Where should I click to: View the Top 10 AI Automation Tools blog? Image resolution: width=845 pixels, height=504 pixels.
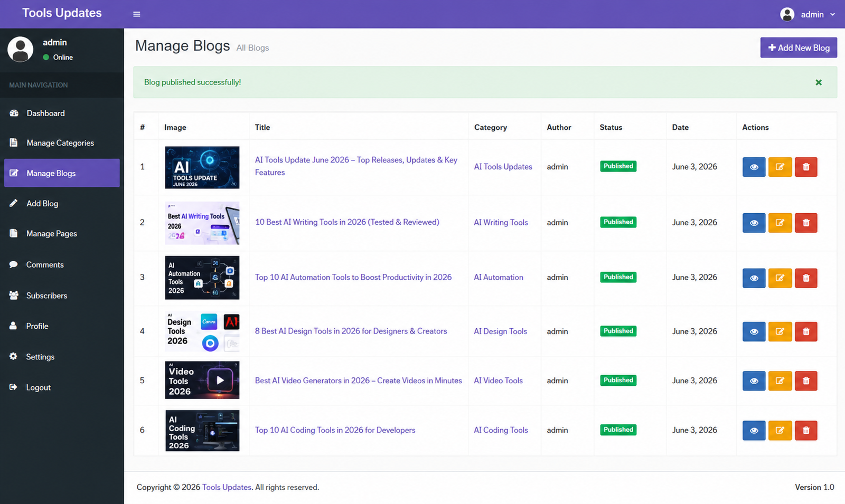coord(754,278)
